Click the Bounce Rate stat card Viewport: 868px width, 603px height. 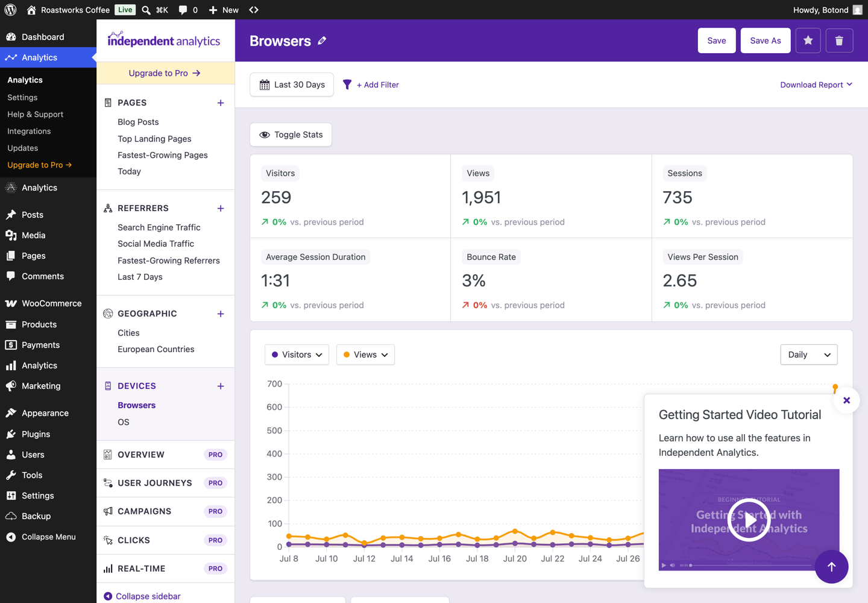(x=551, y=280)
